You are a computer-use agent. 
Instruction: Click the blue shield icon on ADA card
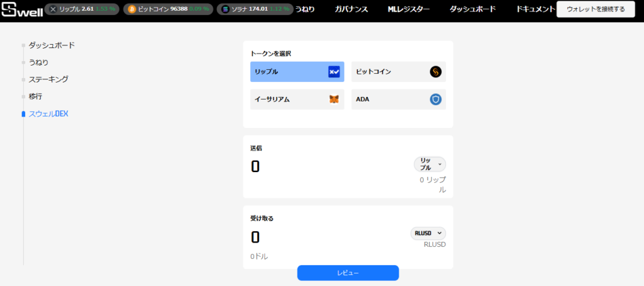436,100
